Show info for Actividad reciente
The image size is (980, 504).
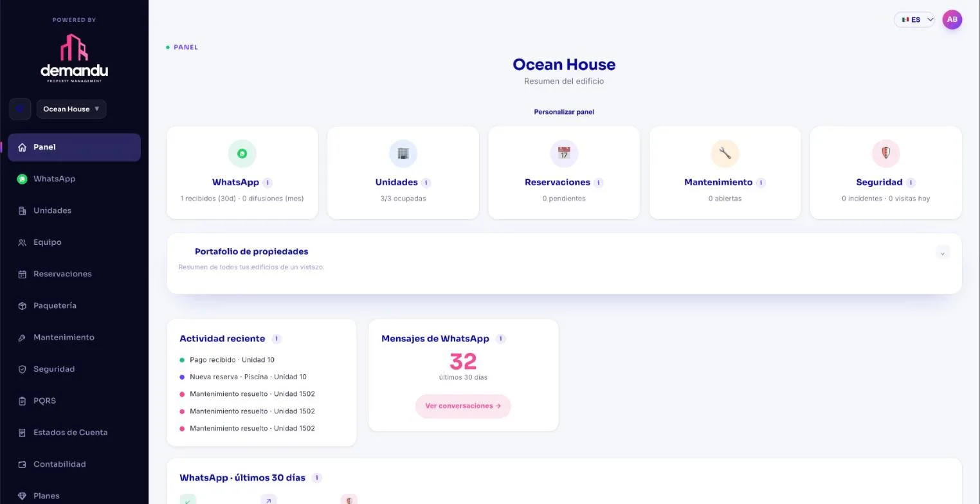point(277,339)
